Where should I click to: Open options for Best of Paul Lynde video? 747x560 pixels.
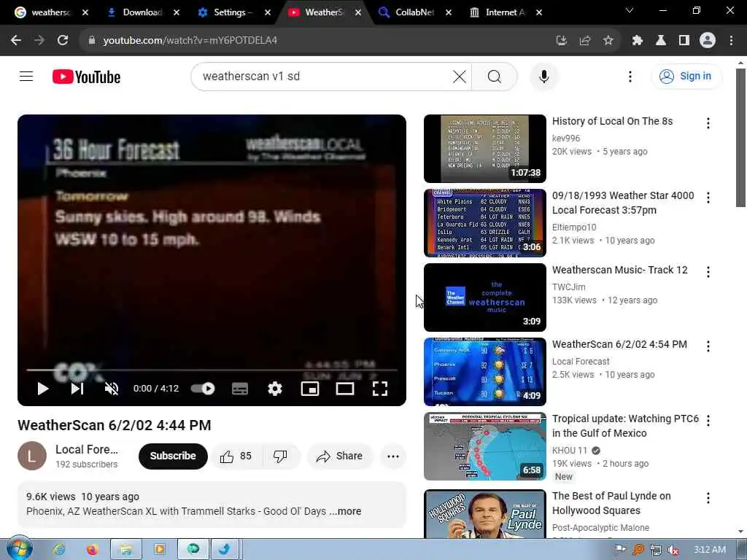pyautogui.click(x=708, y=497)
